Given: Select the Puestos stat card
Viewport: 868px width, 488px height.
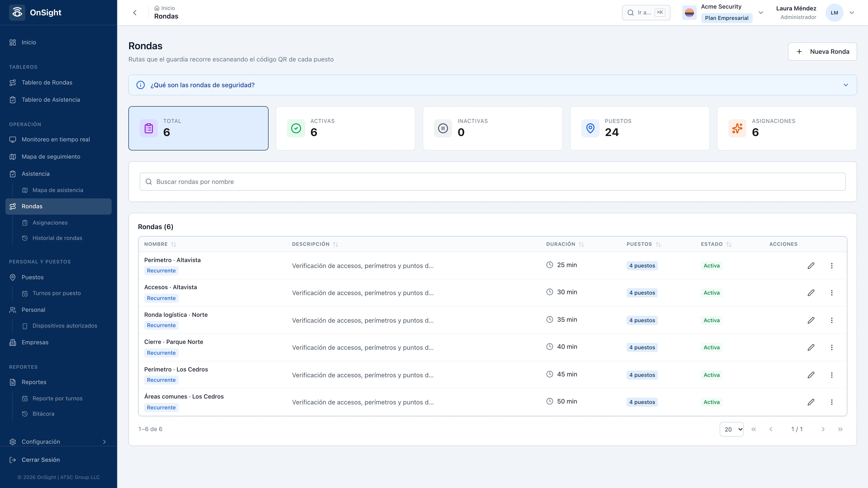Looking at the screenshot, I should click(639, 128).
